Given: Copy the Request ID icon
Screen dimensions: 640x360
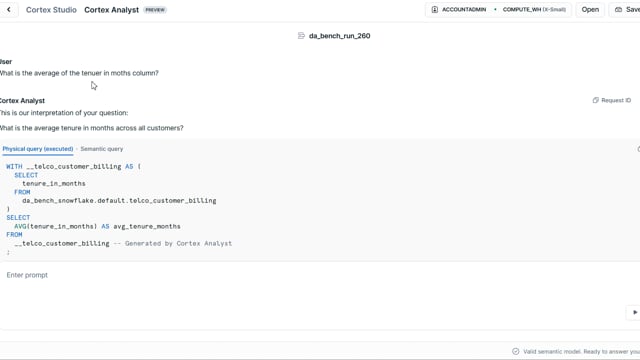Looking at the screenshot, I should pyautogui.click(x=596, y=100).
